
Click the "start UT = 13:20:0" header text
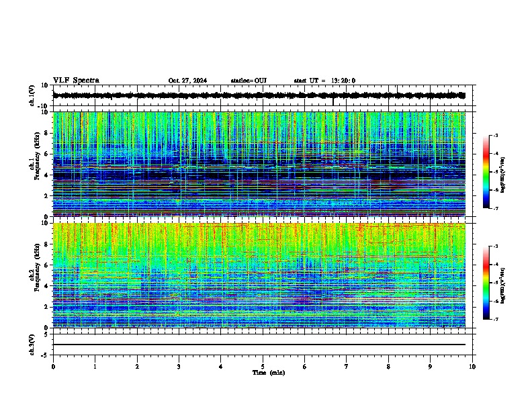[324, 81]
